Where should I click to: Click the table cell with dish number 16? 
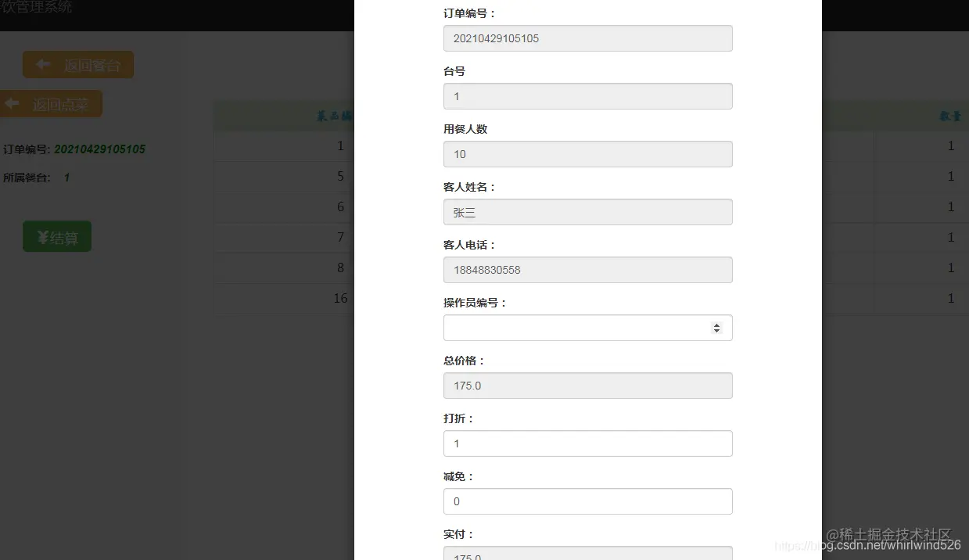285,298
